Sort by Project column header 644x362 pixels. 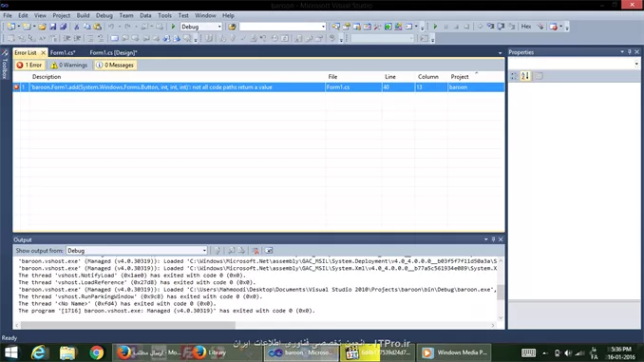point(476,77)
